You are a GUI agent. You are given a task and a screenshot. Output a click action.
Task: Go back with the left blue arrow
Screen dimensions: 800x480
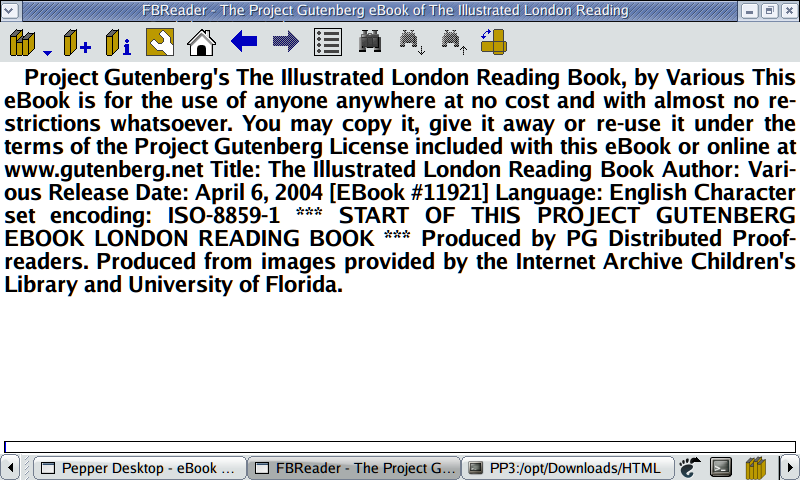(244, 41)
